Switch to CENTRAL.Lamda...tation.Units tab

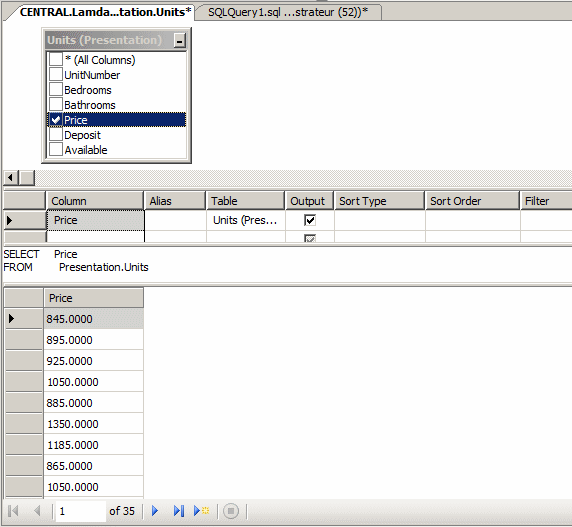(x=105, y=12)
